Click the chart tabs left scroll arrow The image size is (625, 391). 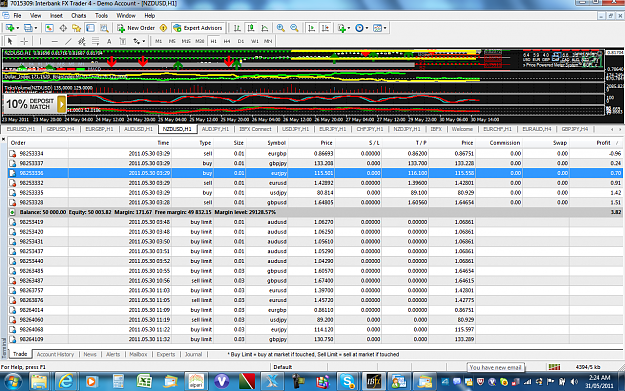(612, 129)
